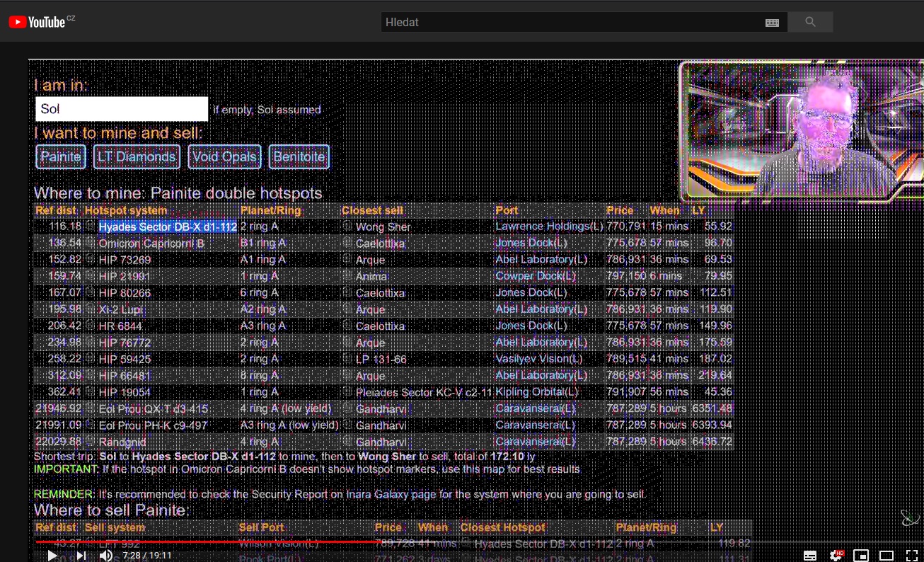Image resolution: width=924 pixels, height=562 pixels.
Task: Copy icon beside Randgnid
Action: tap(90, 441)
